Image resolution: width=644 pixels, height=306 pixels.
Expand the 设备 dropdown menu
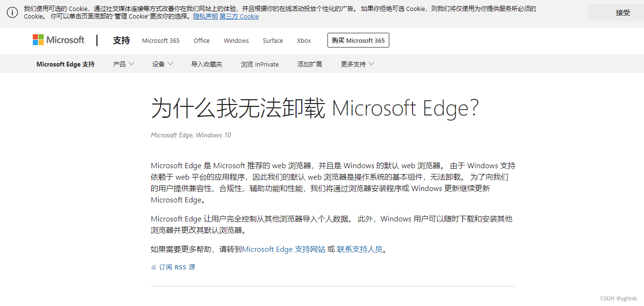coord(163,64)
